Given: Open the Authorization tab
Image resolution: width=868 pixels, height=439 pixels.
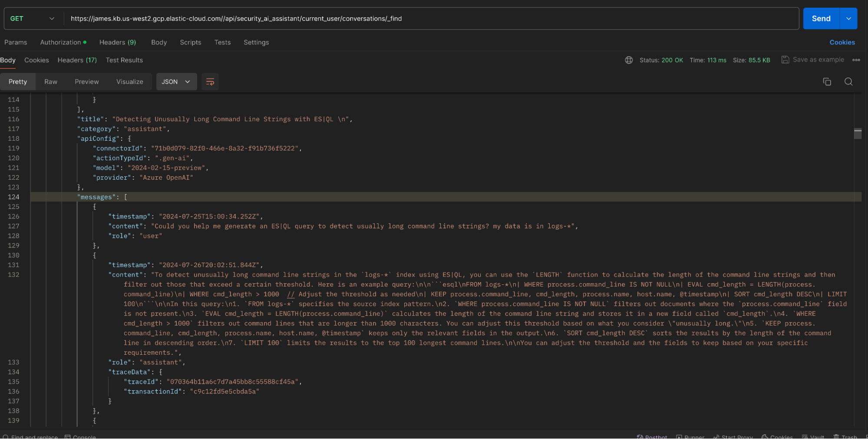Looking at the screenshot, I should tap(63, 42).
